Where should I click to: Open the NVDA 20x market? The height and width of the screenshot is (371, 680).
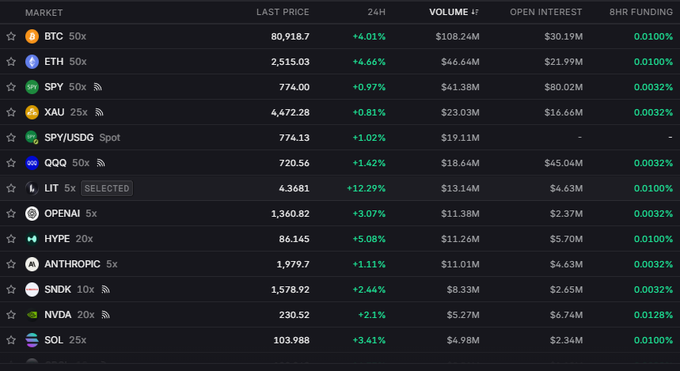tap(340, 315)
